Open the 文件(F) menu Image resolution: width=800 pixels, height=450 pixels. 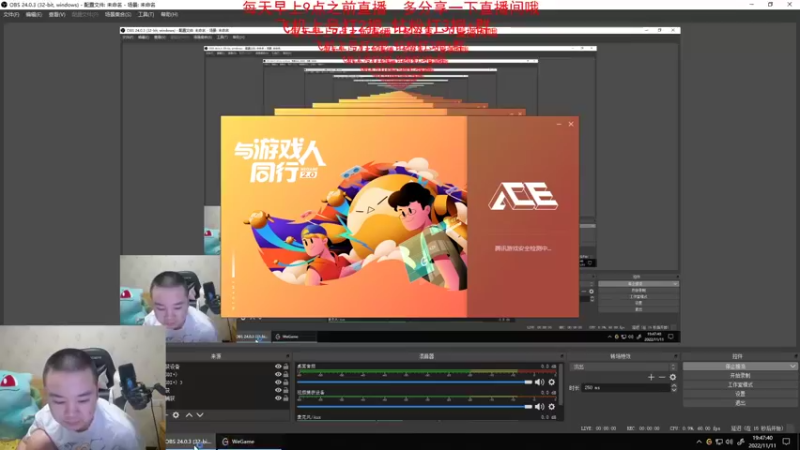pyautogui.click(x=11, y=15)
